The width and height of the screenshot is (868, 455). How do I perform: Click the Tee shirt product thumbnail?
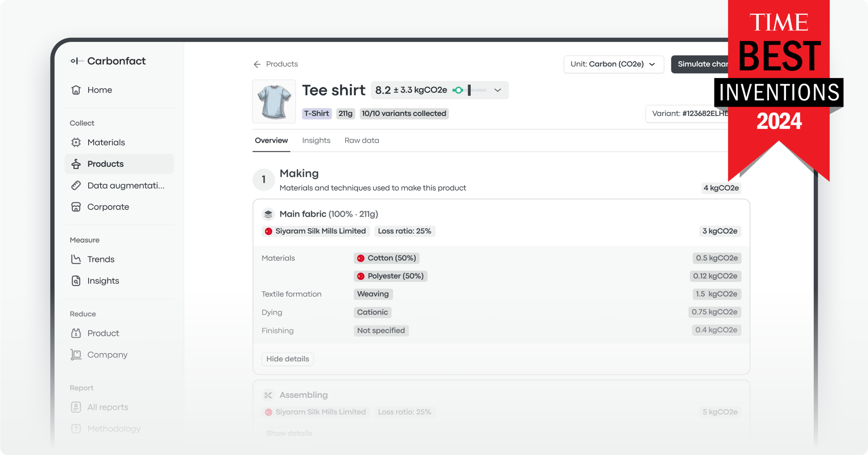(x=274, y=101)
